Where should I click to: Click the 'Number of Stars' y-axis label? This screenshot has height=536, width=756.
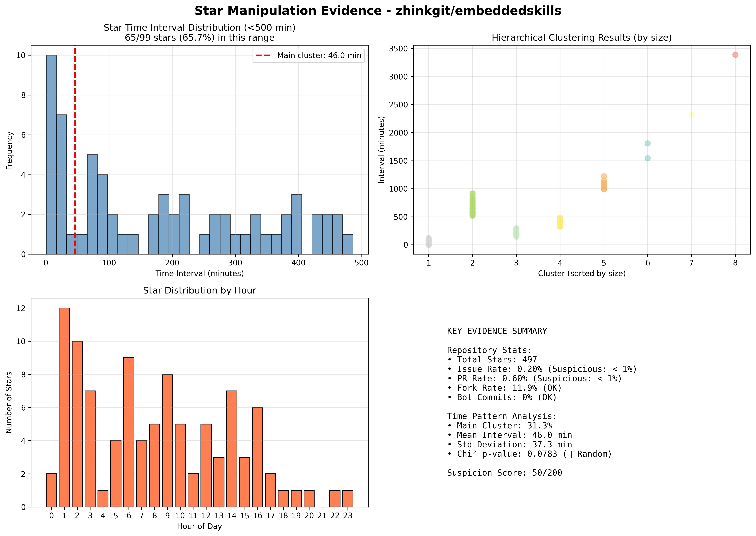9,403
